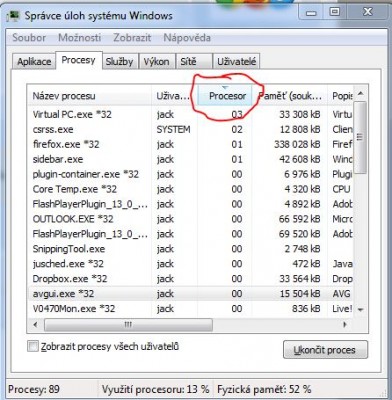Screen dimensions: 392x400
Task: Select the V0470Mon.exe *32 process
Action: click(190, 309)
